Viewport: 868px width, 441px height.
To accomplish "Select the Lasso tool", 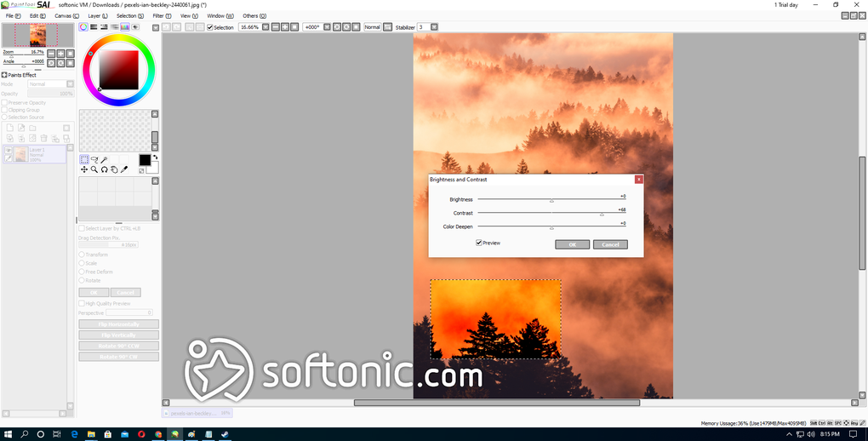I will 94,159.
